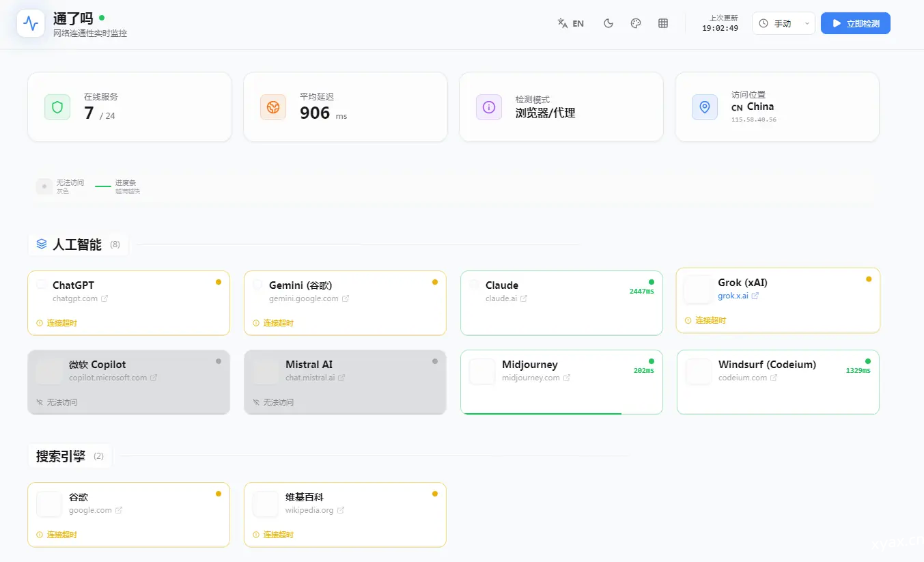Click the green shield 在线服务 icon
The width and height of the screenshot is (924, 562).
pyautogui.click(x=57, y=107)
